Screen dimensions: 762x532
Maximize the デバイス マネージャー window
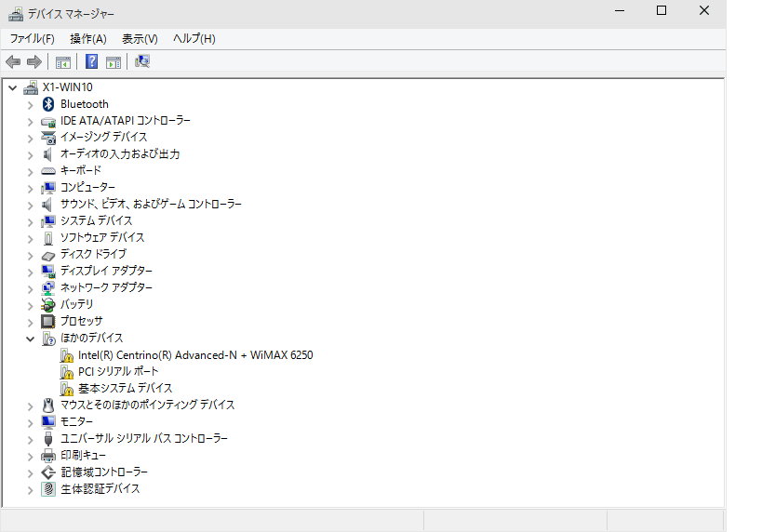[x=662, y=10]
